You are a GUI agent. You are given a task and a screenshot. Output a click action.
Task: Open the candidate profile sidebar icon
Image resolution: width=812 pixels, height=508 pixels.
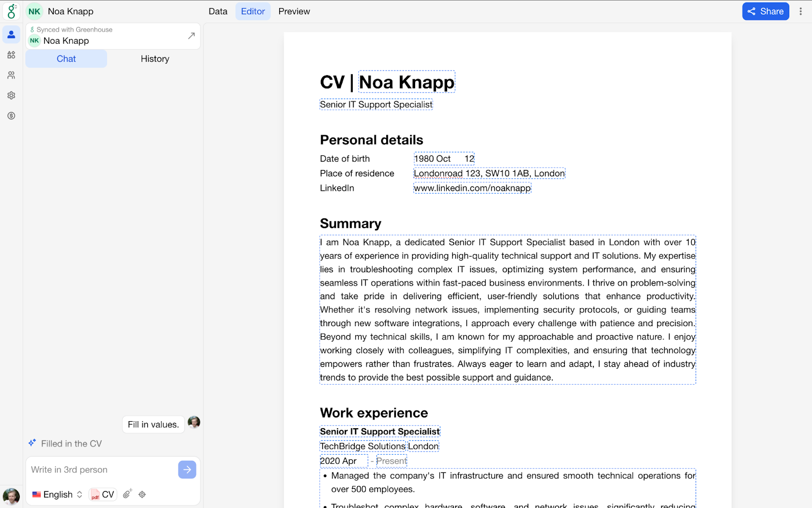[x=11, y=35]
